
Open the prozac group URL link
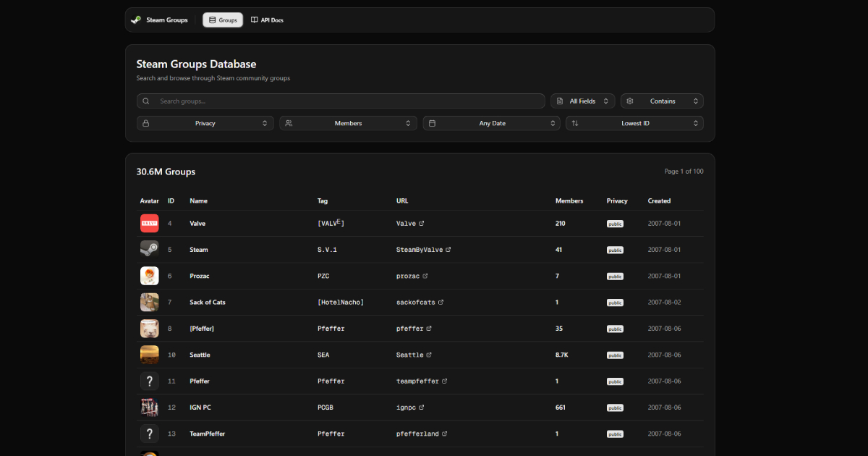tap(407, 276)
